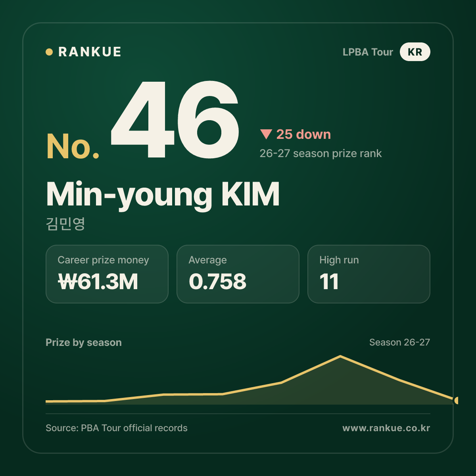
Task: Open the www.rankue.co.kr link
Action: pyautogui.click(x=386, y=428)
